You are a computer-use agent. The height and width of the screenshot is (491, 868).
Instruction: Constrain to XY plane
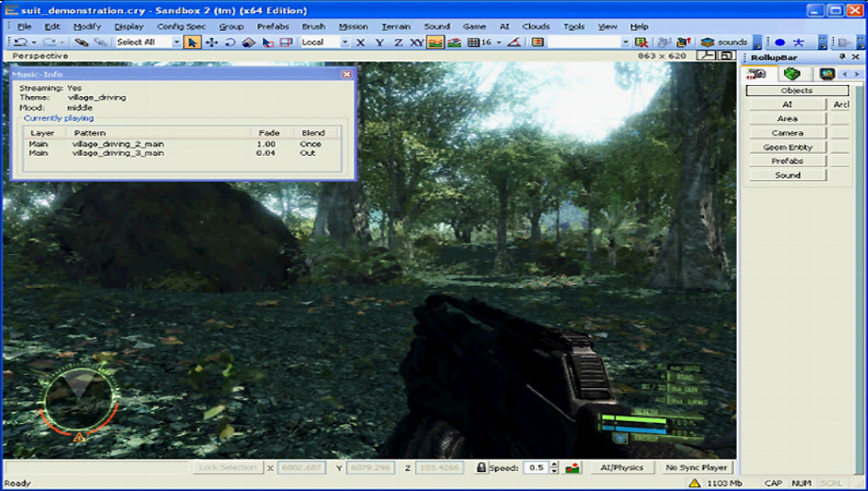416,42
